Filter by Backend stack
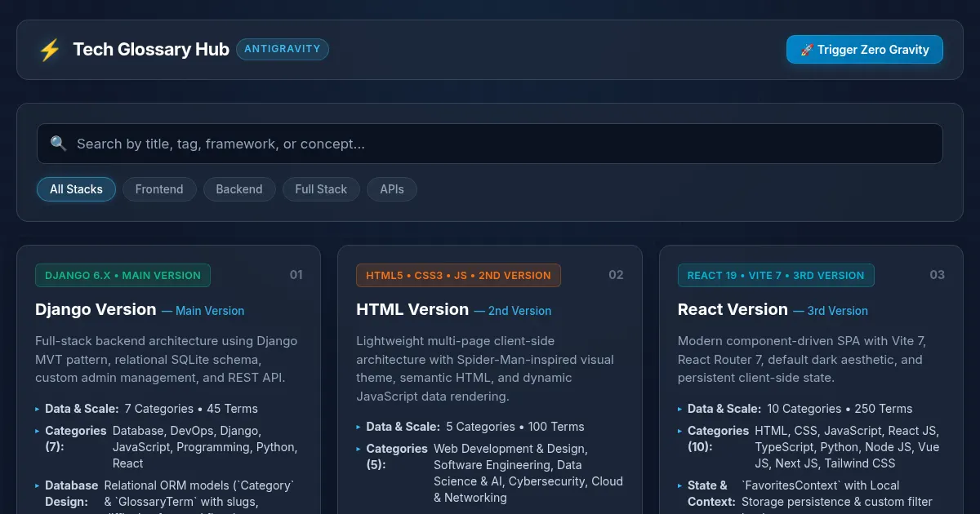This screenshot has width=980, height=514. [x=239, y=189]
